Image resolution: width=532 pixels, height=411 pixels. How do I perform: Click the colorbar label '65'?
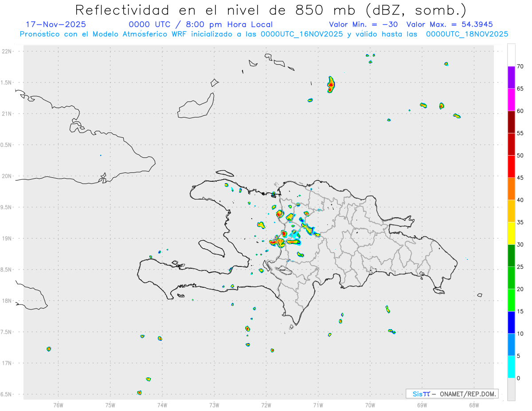click(520, 89)
